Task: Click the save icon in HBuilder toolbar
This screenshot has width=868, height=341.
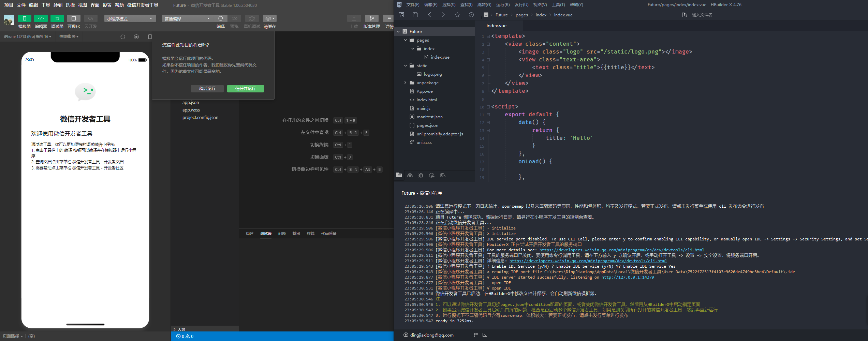Action: click(415, 15)
